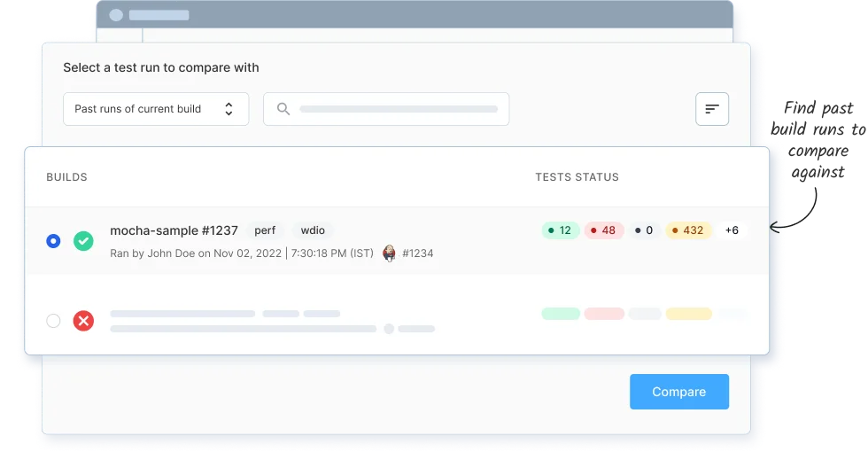Select the radio button of the failed build row
This screenshot has height=452, width=868.
(53, 321)
